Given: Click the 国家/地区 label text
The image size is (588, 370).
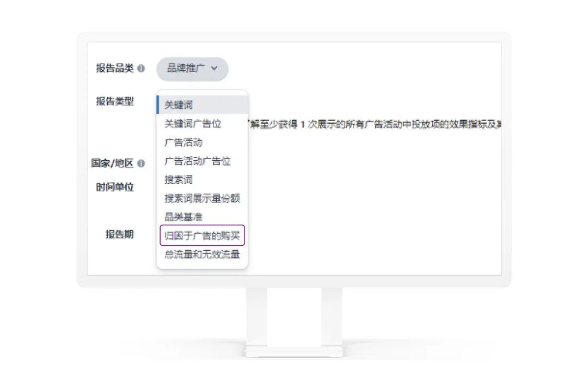Looking at the screenshot, I should 113,163.
